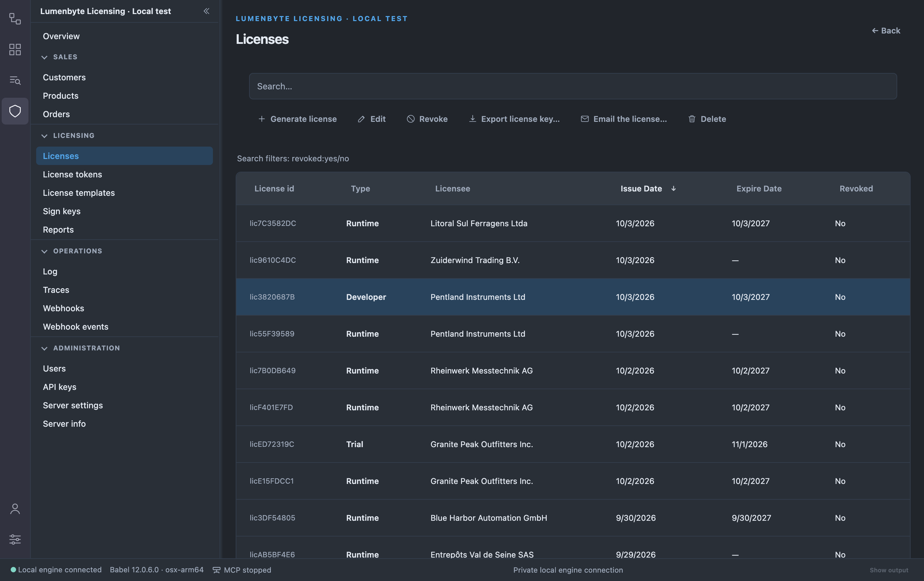Open the grid dashboard icon in left rail
This screenshot has width=924, height=581.
pyautogui.click(x=15, y=50)
